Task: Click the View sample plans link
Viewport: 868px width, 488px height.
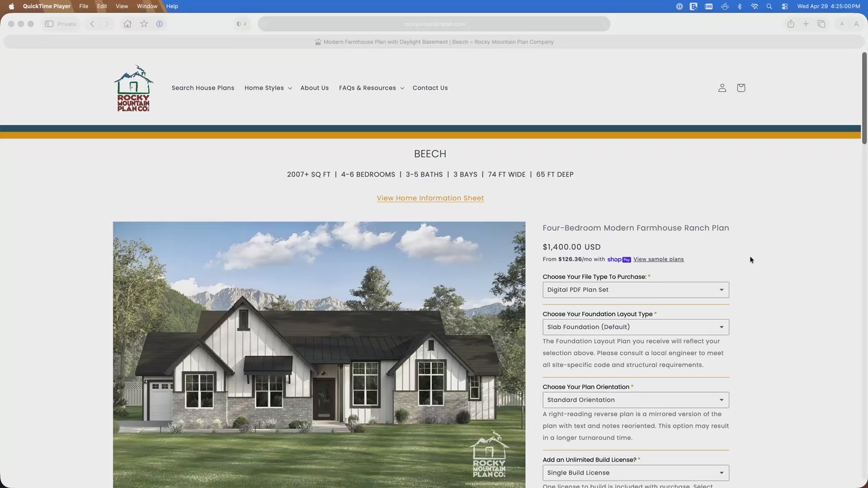Action: [x=658, y=259]
